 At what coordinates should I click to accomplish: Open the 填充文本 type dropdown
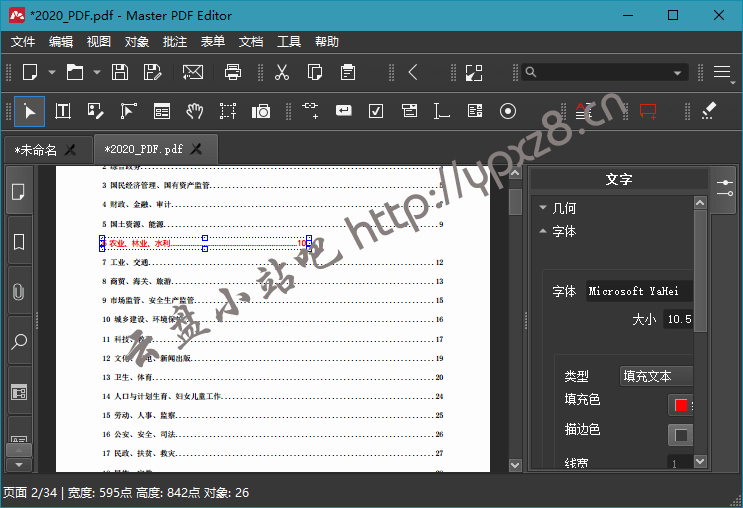click(656, 376)
